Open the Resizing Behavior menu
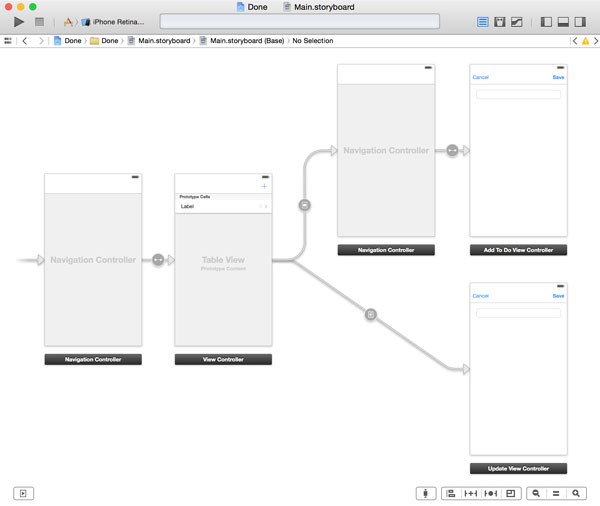Viewport: 600px width, 506px height. [511, 493]
